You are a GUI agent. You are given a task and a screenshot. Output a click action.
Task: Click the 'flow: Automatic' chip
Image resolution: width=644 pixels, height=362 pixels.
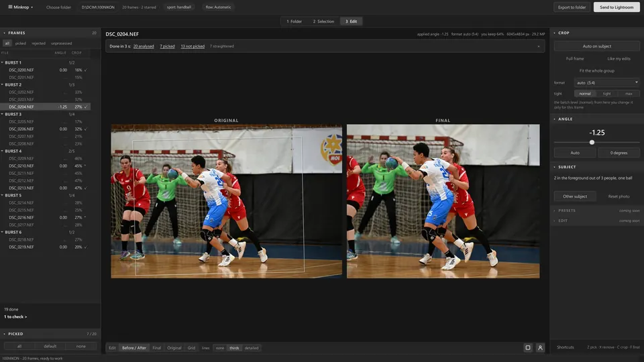218,7
